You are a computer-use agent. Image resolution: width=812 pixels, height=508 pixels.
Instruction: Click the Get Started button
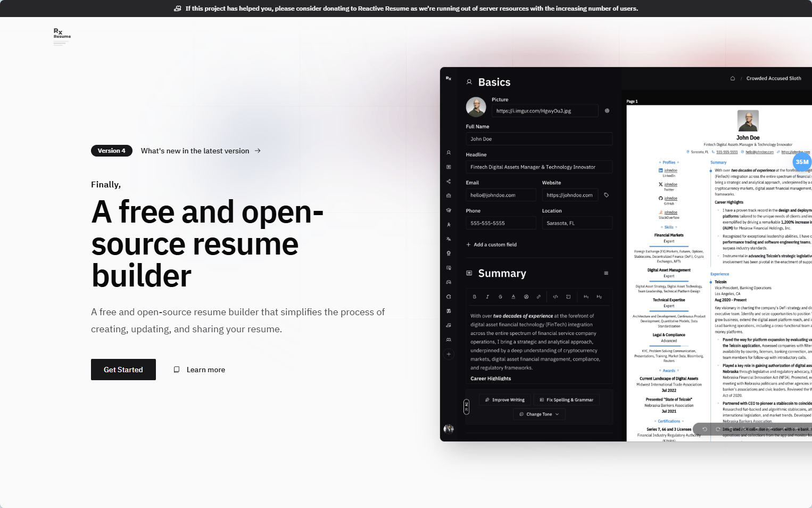point(123,370)
